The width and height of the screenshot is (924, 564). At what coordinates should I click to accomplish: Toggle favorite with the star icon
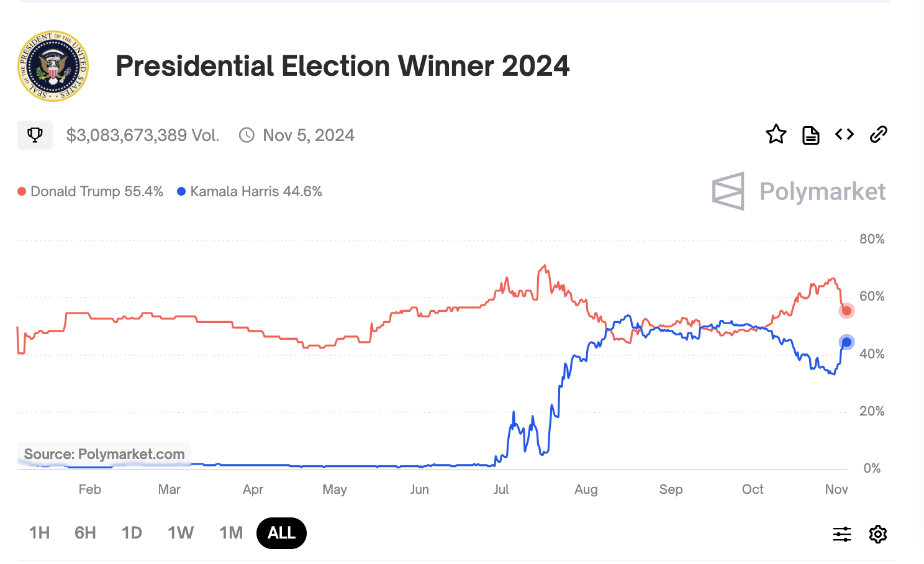776,134
